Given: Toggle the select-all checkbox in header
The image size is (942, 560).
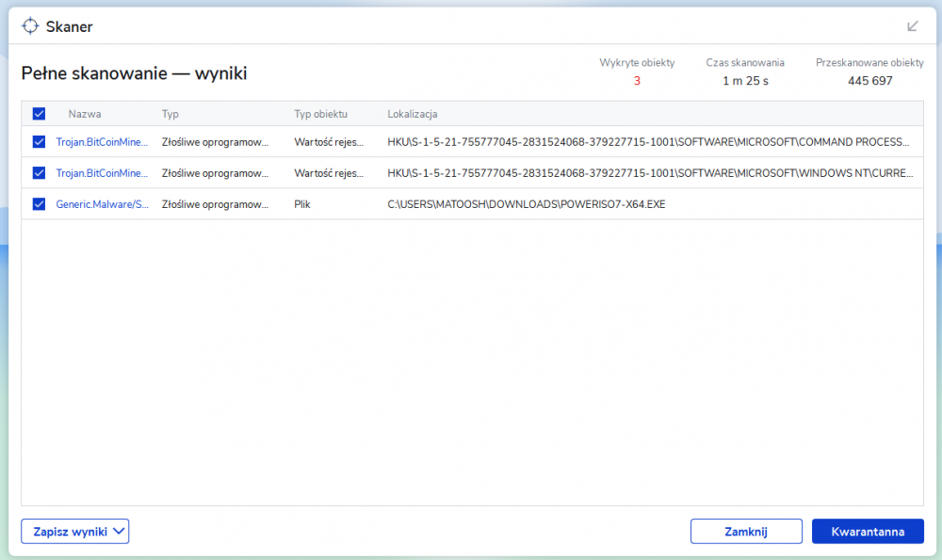Looking at the screenshot, I should (x=39, y=114).
